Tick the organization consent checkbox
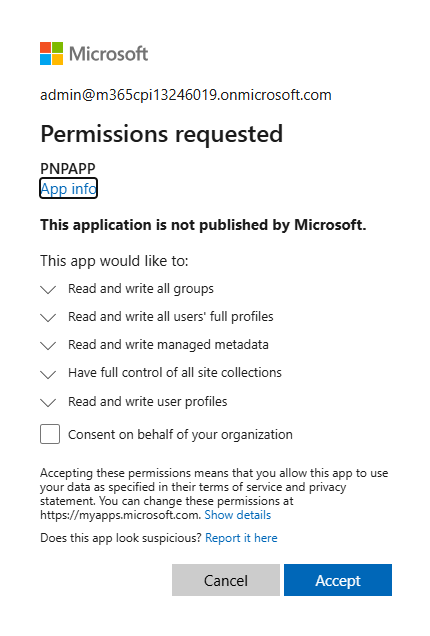Image resolution: width=430 pixels, height=636 pixels. 50,434
